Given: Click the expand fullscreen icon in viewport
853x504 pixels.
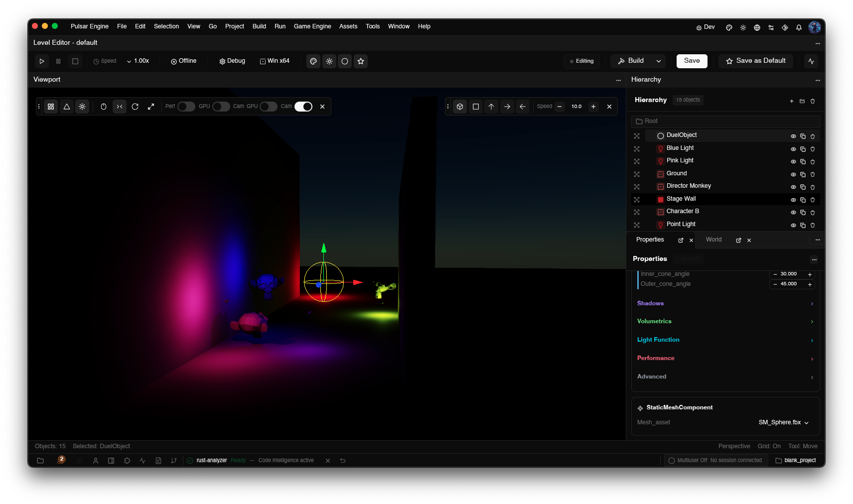Looking at the screenshot, I should (x=151, y=107).
